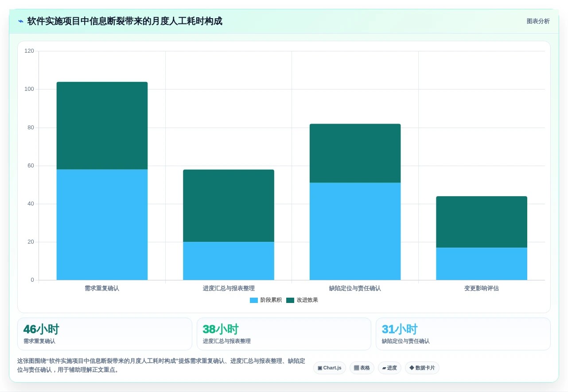The width and height of the screenshot is (568, 392).
Task: Click the green segment of 需求重复确认 bar
Action: point(102,126)
